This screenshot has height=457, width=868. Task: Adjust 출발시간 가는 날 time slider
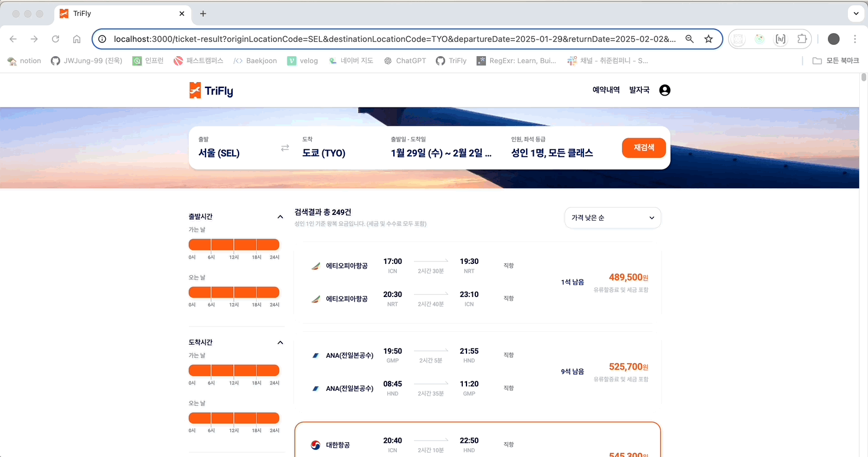click(x=234, y=244)
